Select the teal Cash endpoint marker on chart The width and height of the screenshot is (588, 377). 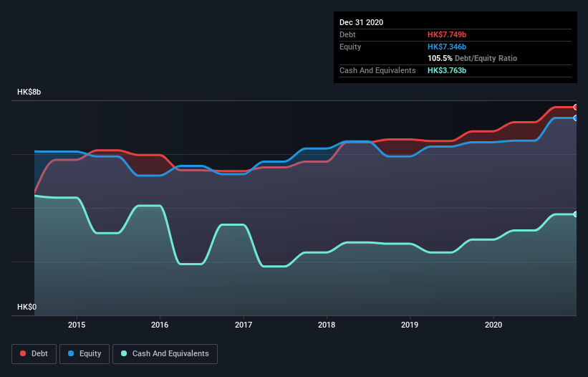pyautogui.click(x=576, y=214)
